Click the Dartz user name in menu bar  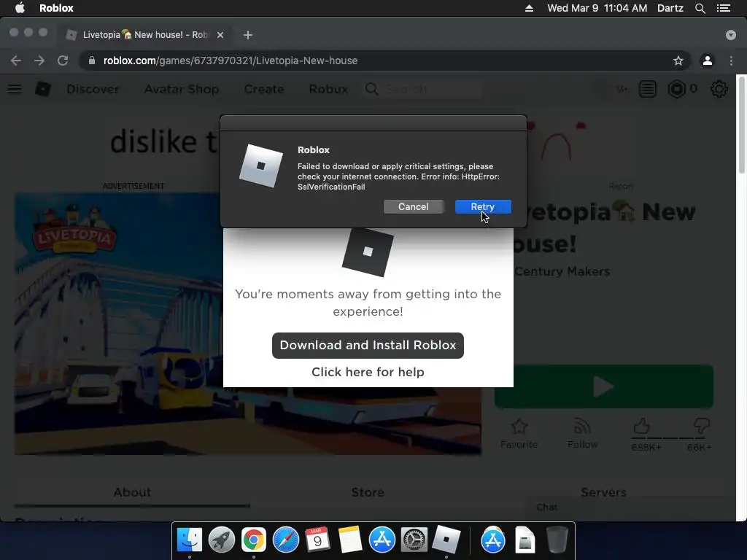point(670,8)
